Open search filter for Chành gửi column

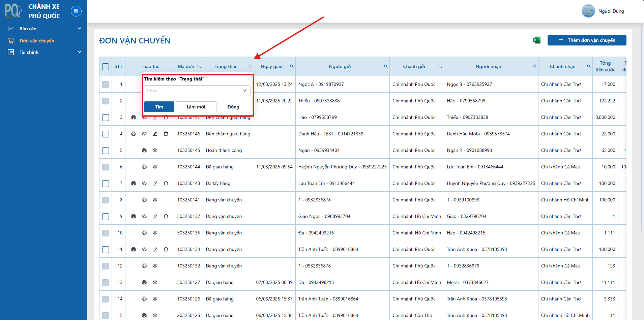(440, 66)
